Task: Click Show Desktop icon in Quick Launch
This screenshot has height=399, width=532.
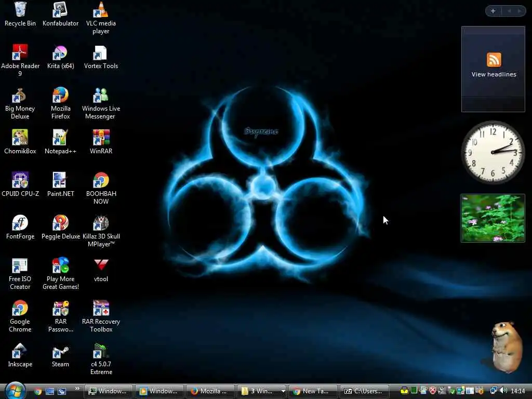Action: [x=50, y=391]
